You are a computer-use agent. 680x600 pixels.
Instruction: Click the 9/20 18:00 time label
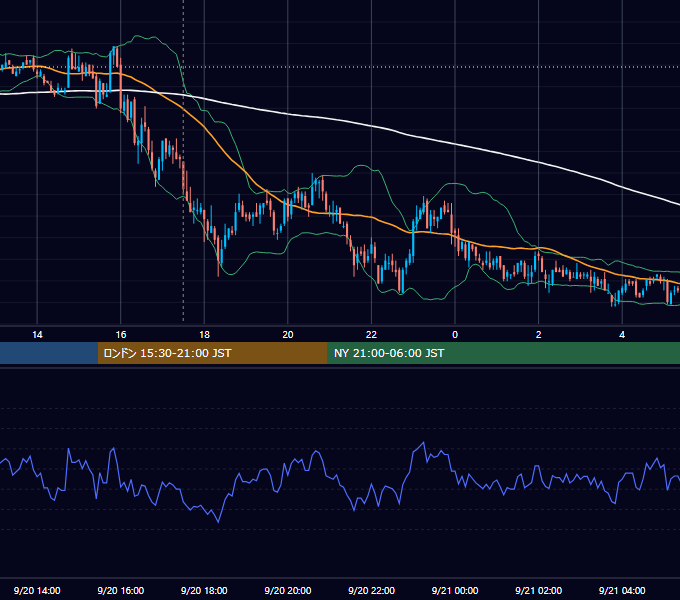pos(204,590)
